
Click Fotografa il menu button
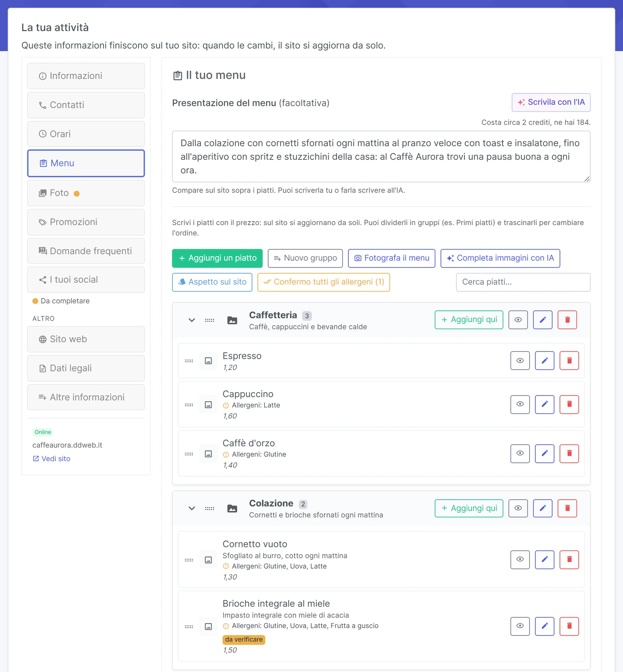click(391, 258)
